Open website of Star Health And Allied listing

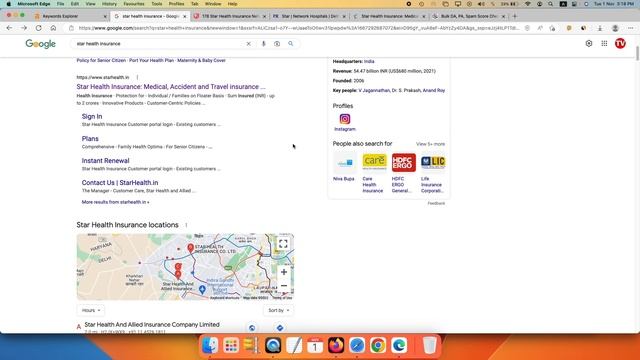[252, 328]
